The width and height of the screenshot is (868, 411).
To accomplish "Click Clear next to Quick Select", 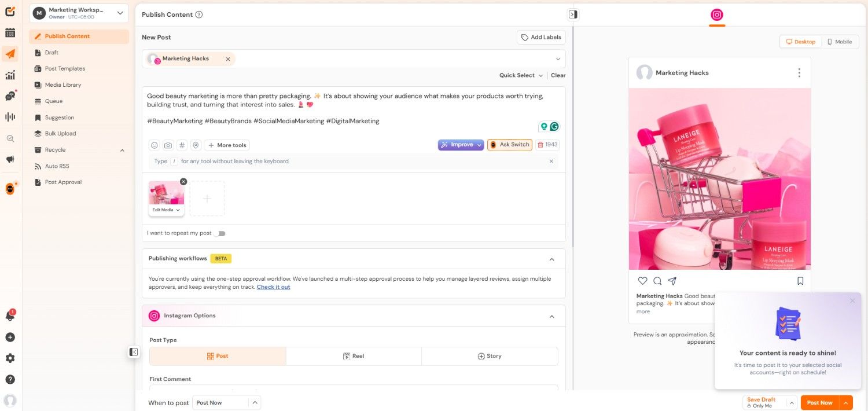I will click(x=558, y=75).
